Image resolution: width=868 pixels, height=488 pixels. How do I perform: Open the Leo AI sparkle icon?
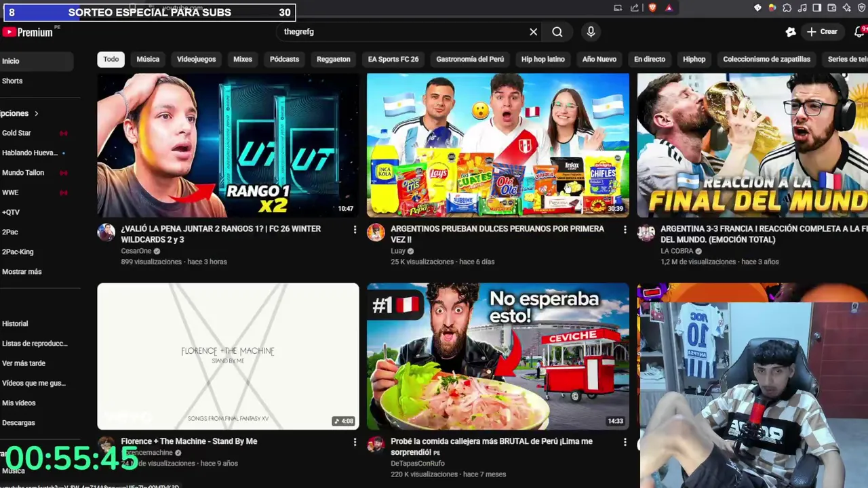tap(847, 7)
